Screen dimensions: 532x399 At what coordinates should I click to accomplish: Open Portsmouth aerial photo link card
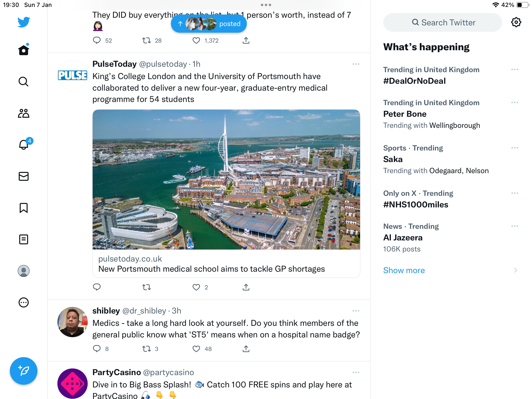click(226, 193)
